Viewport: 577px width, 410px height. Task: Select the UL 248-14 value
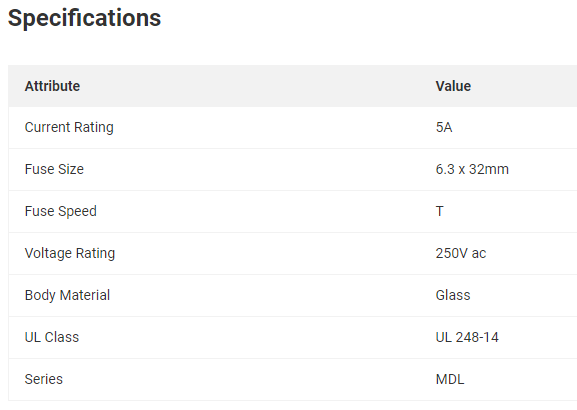tap(467, 337)
